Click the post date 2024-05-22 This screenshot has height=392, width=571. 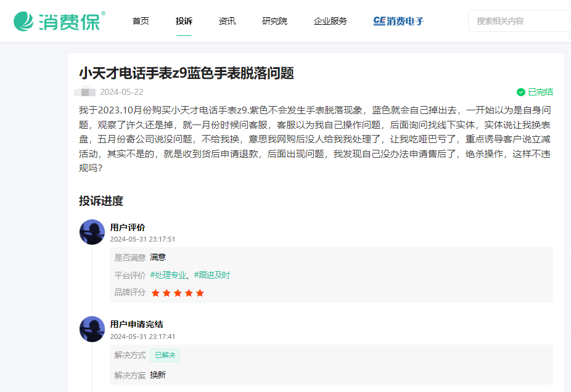coord(121,92)
